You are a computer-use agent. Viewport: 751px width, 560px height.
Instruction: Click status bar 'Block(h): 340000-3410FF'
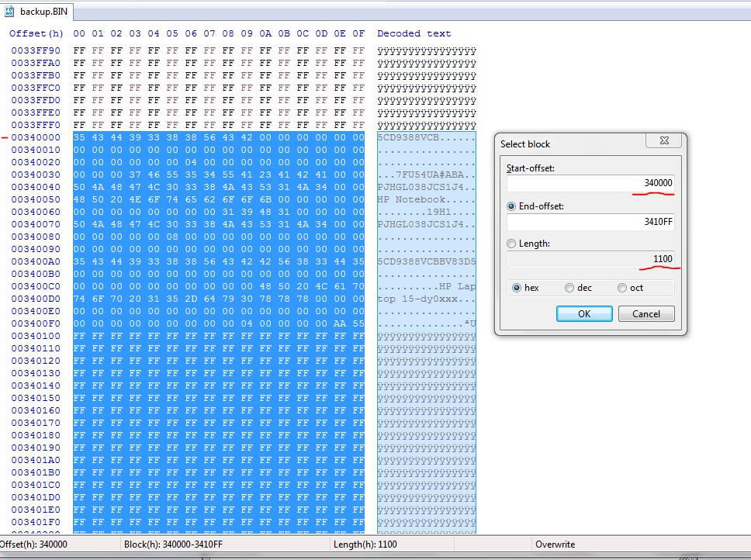coord(173,544)
